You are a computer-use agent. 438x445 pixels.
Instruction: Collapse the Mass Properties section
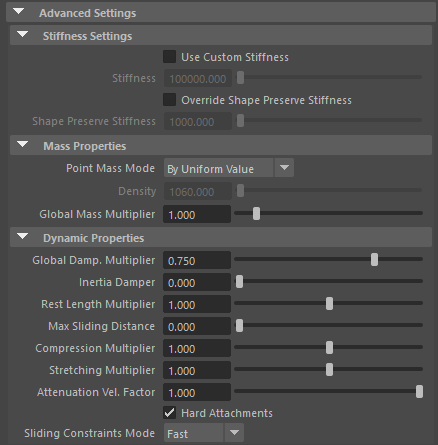22,145
